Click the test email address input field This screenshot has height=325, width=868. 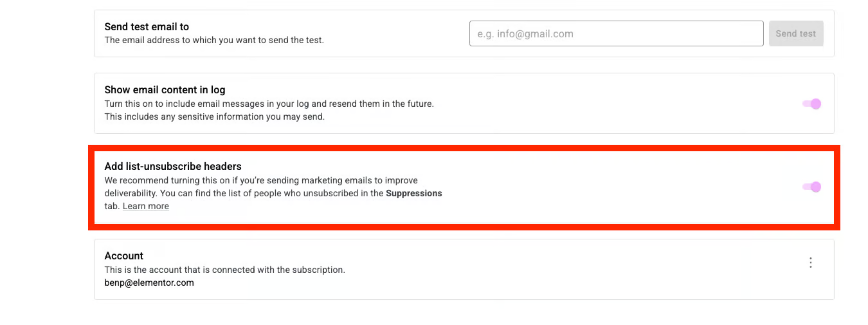coord(616,33)
